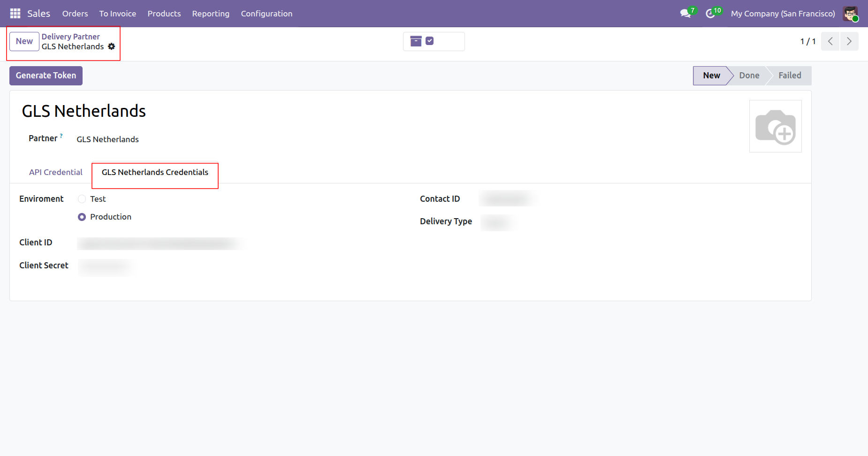
Task: Click the Client Secret input field
Action: (x=107, y=267)
